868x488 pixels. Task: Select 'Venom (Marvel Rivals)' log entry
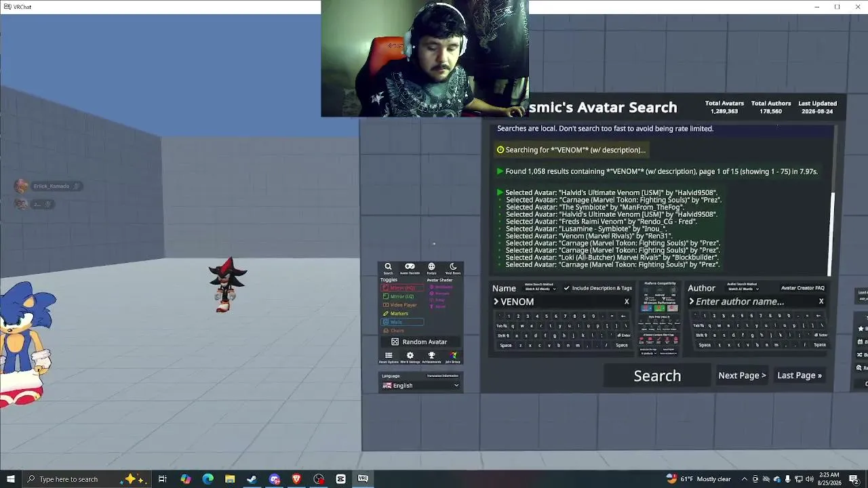tap(589, 236)
